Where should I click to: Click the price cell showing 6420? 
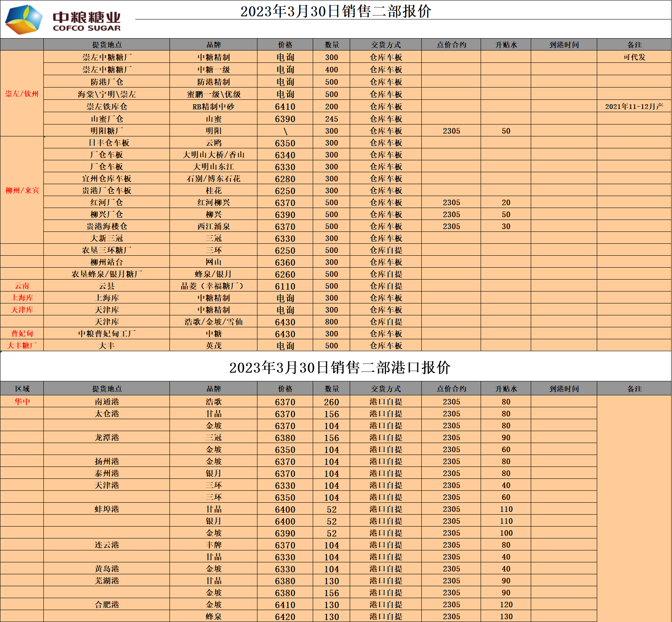pyautogui.click(x=285, y=617)
